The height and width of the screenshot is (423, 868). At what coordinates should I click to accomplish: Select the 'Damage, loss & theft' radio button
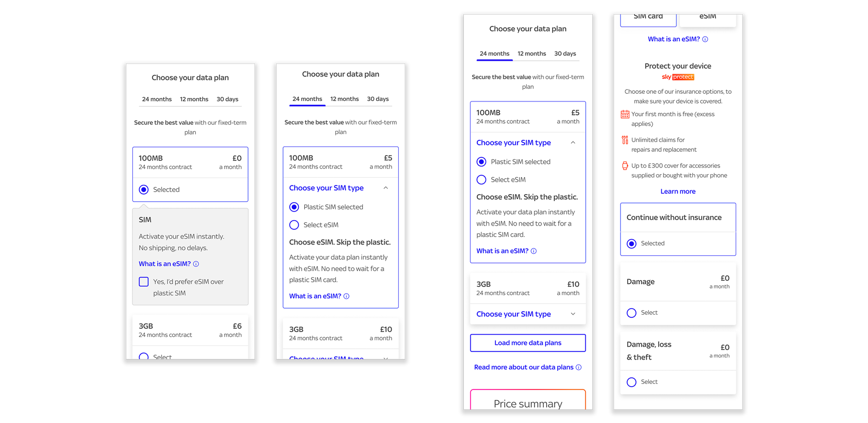coord(631,382)
